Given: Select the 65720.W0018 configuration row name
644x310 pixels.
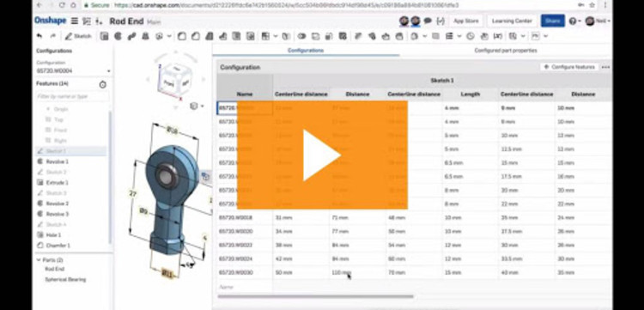Looking at the screenshot, I should pyautogui.click(x=236, y=217).
